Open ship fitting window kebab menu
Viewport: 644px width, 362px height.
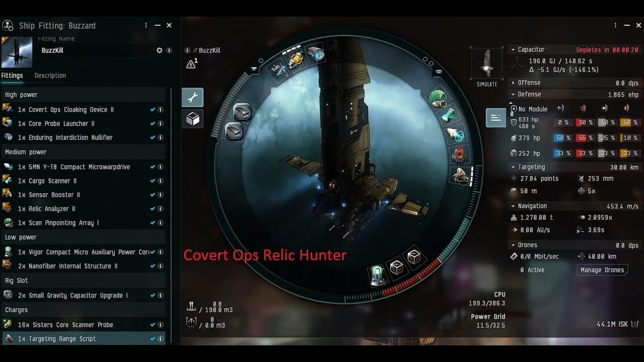(146, 25)
